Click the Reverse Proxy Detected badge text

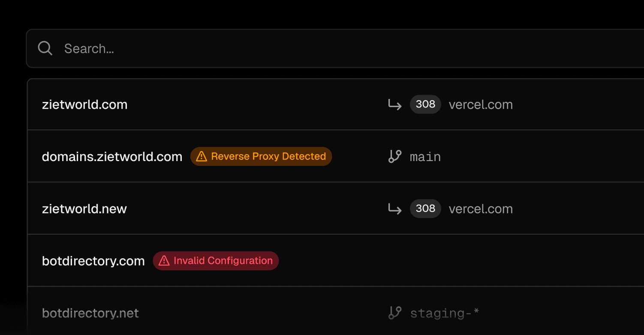click(x=268, y=156)
